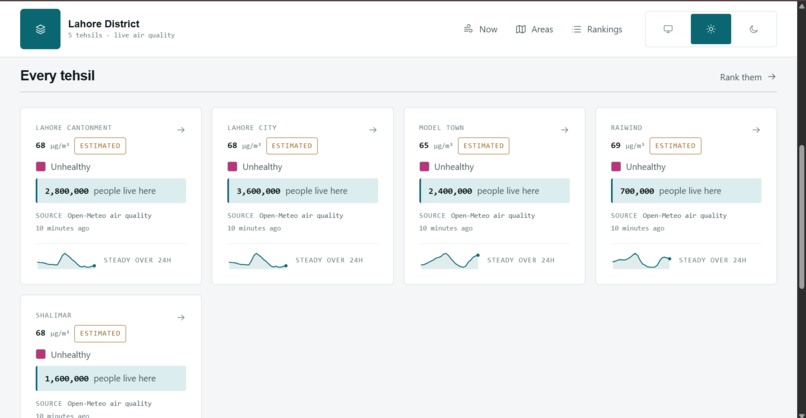
Task: Click the Lahore District layers logo
Action: tap(40, 29)
